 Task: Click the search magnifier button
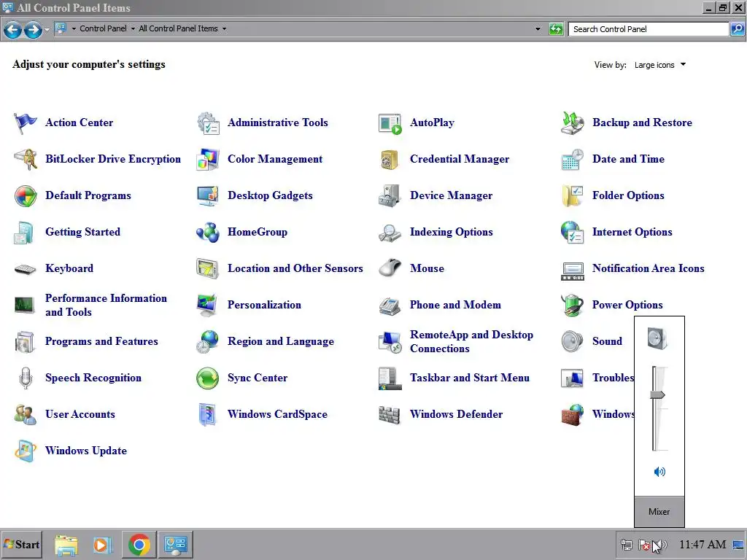point(737,29)
